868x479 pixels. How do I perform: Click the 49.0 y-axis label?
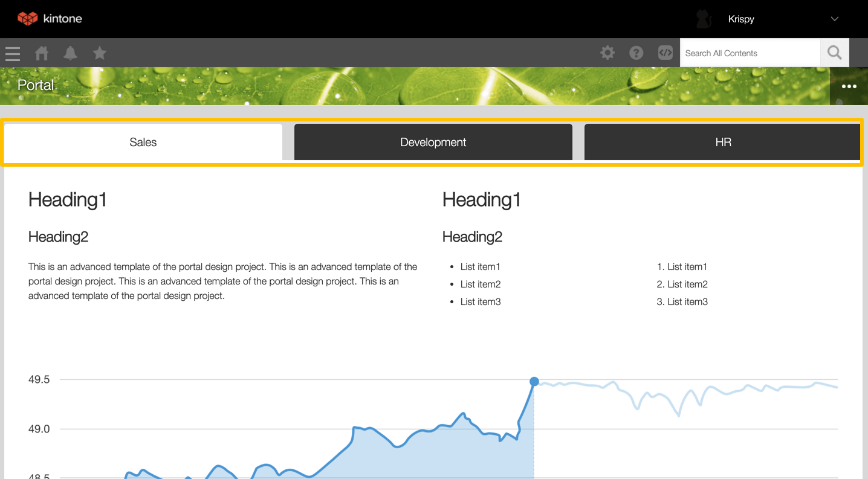coord(39,429)
